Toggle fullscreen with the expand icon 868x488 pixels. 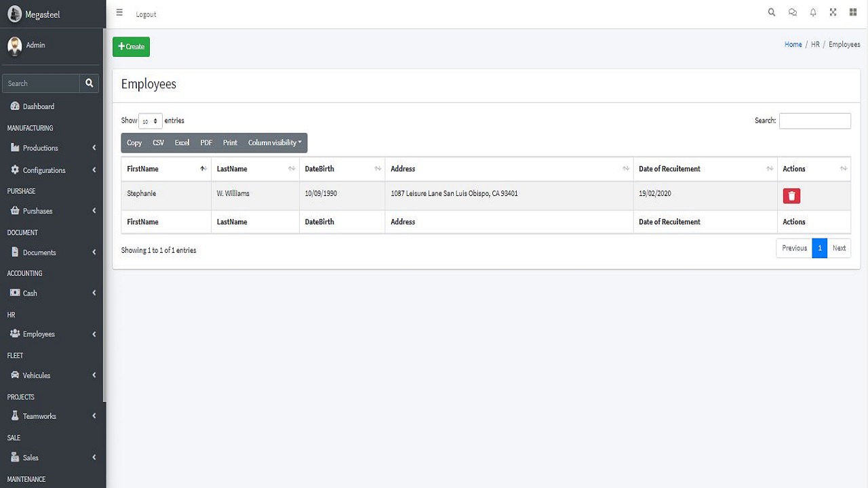pos(833,12)
